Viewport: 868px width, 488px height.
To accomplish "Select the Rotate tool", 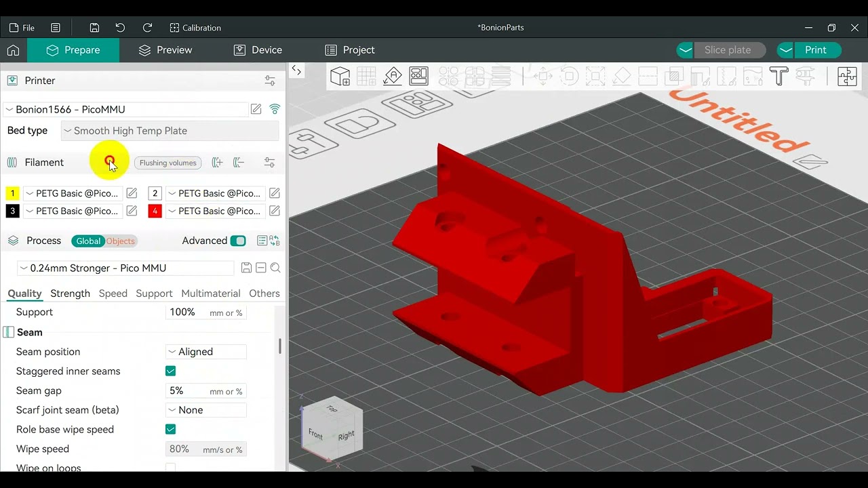I will tap(569, 76).
